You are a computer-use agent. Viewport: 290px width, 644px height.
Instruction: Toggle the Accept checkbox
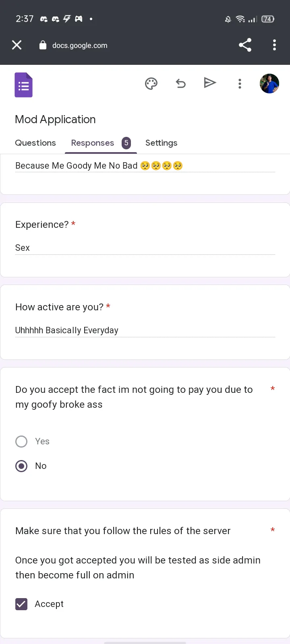click(x=21, y=604)
